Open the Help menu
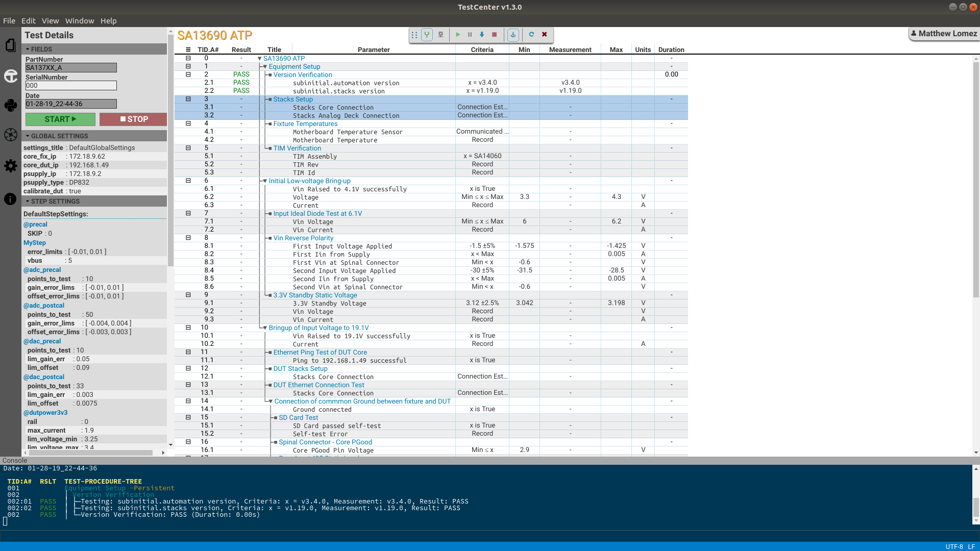The height and width of the screenshot is (551, 980). pos(109,20)
